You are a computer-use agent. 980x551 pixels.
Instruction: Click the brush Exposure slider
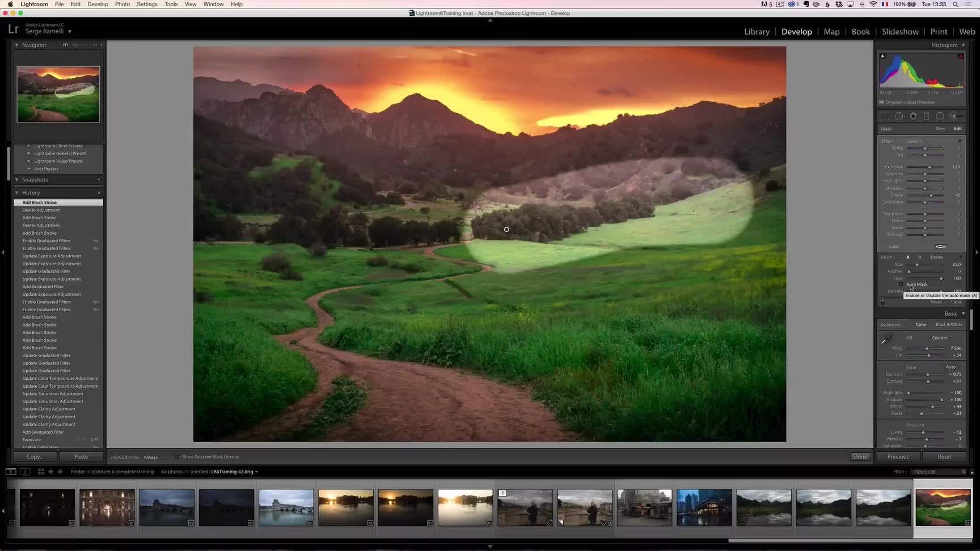click(924, 167)
